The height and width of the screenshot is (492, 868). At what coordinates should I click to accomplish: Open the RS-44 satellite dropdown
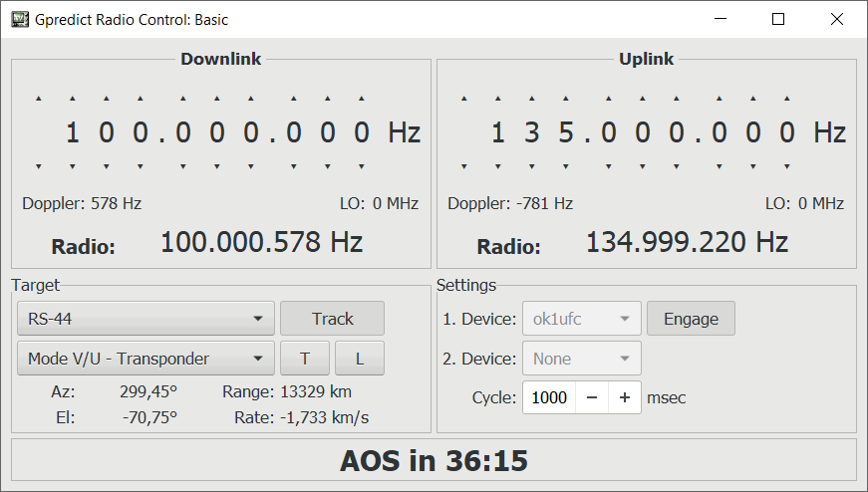[x=145, y=319]
